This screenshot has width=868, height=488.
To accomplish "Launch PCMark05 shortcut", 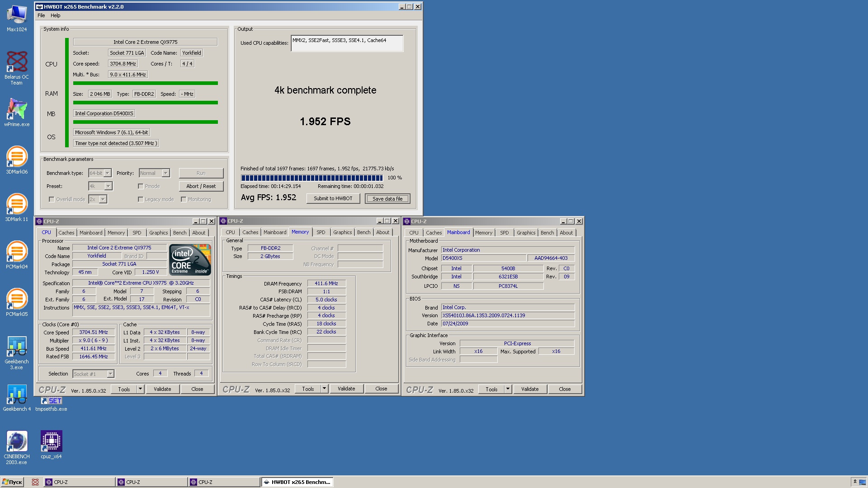I will click(17, 302).
